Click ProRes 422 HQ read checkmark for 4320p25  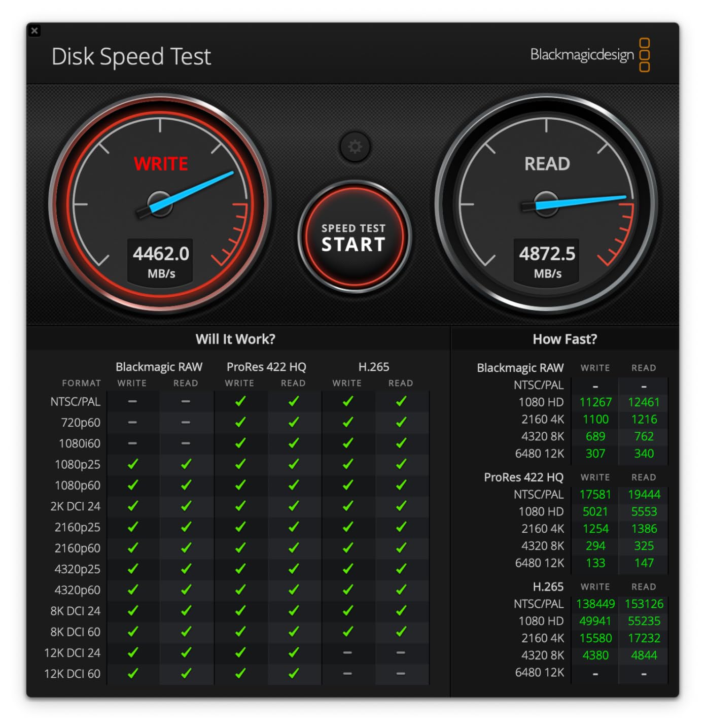294,568
